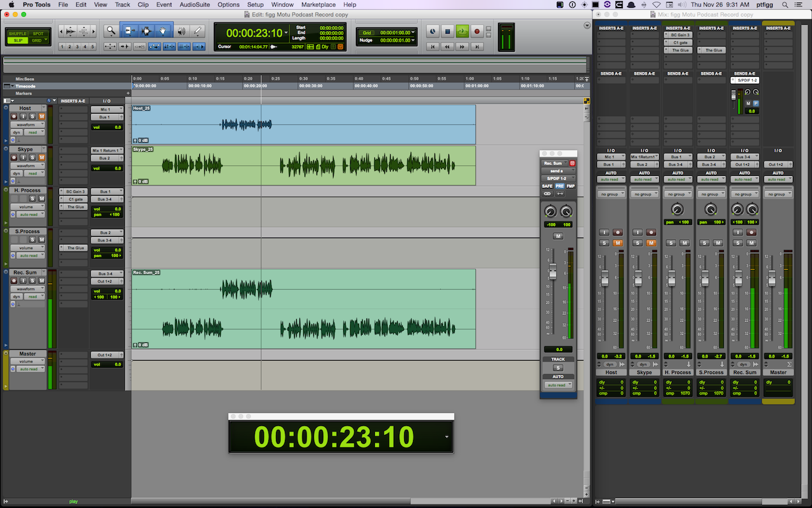Image resolution: width=812 pixels, height=508 pixels.
Task: Open the Marketplace menu
Action: point(318,4)
